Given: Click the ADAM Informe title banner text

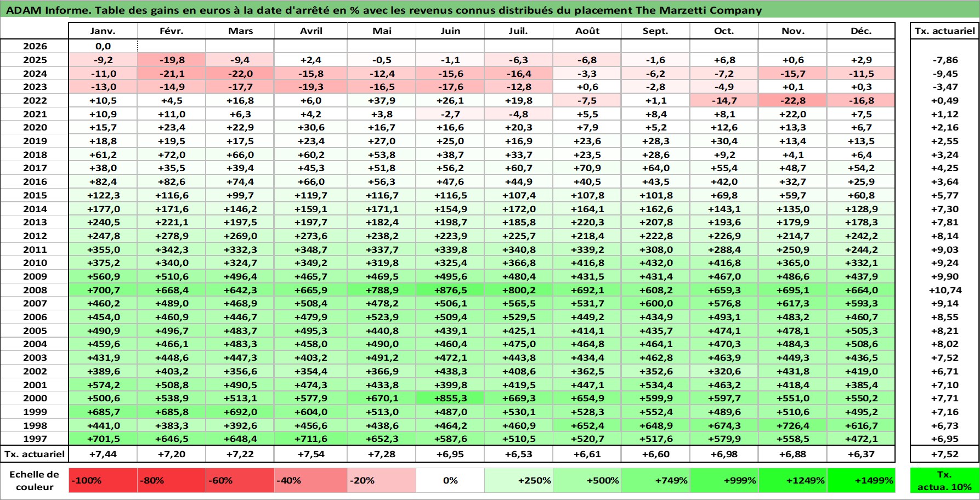Looking at the screenshot, I should (x=384, y=10).
